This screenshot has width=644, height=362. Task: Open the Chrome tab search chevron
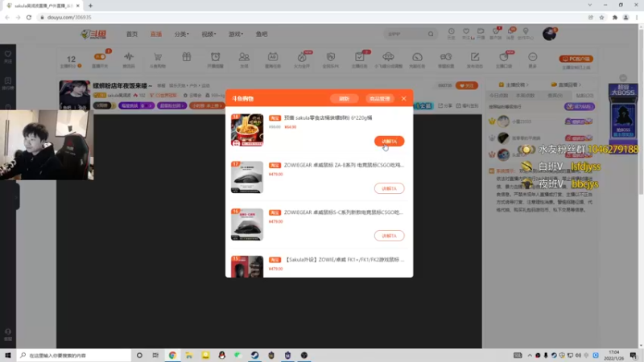point(590,6)
